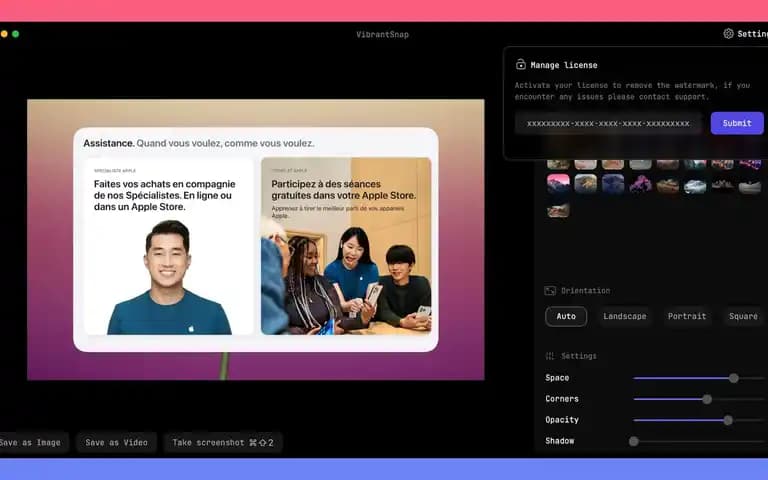Focus the license key input field

click(x=608, y=123)
